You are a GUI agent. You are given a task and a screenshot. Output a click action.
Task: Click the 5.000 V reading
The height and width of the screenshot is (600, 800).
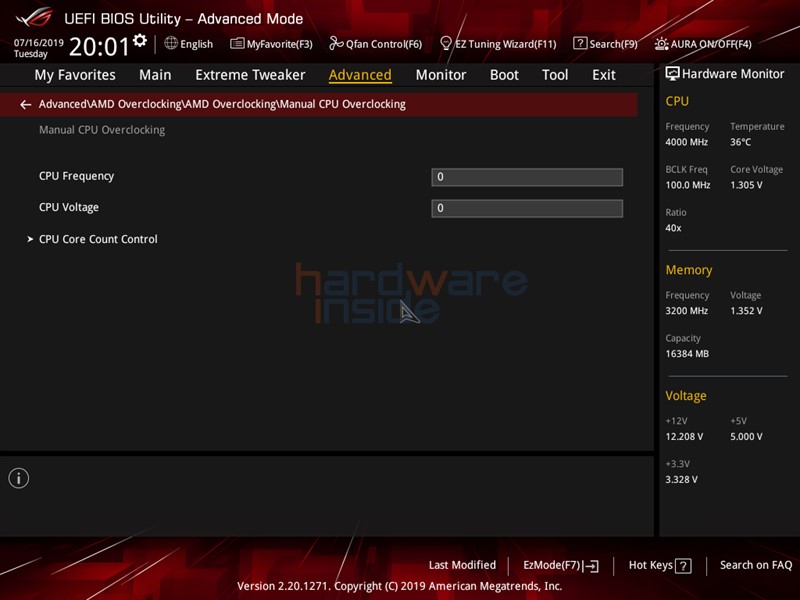(746, 437)
